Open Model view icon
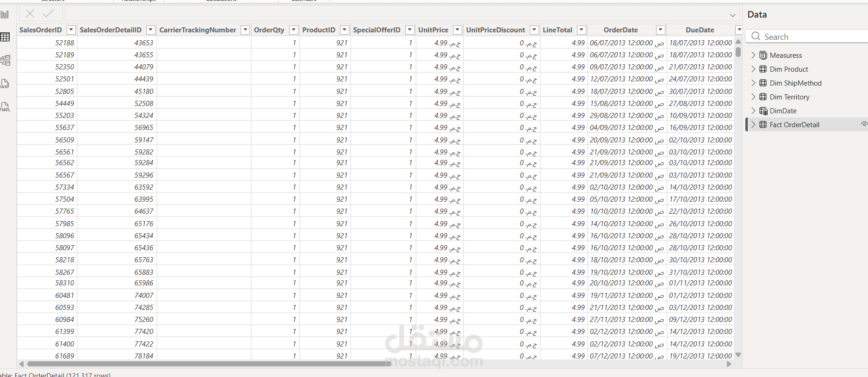 [5, 60]
